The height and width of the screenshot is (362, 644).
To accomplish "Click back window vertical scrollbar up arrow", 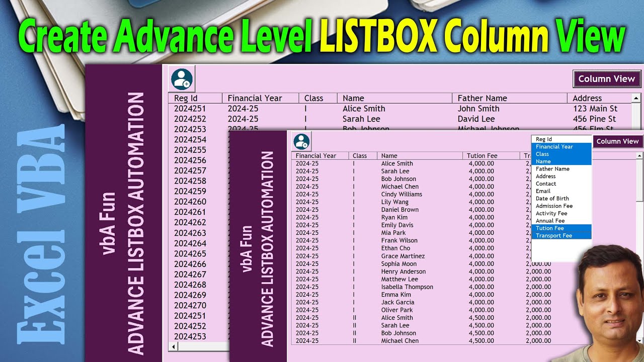I will [636, 98].
